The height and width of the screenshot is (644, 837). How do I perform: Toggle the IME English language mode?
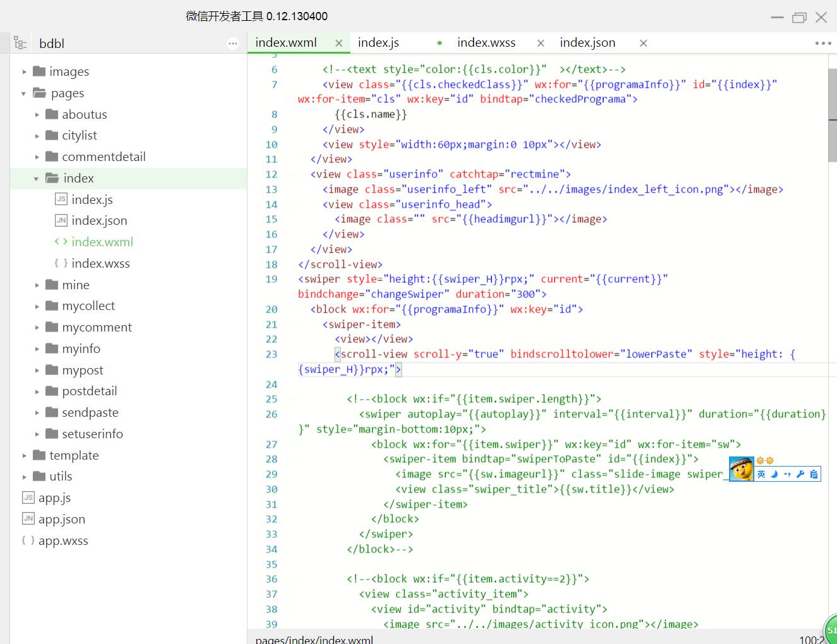point(762,474)
